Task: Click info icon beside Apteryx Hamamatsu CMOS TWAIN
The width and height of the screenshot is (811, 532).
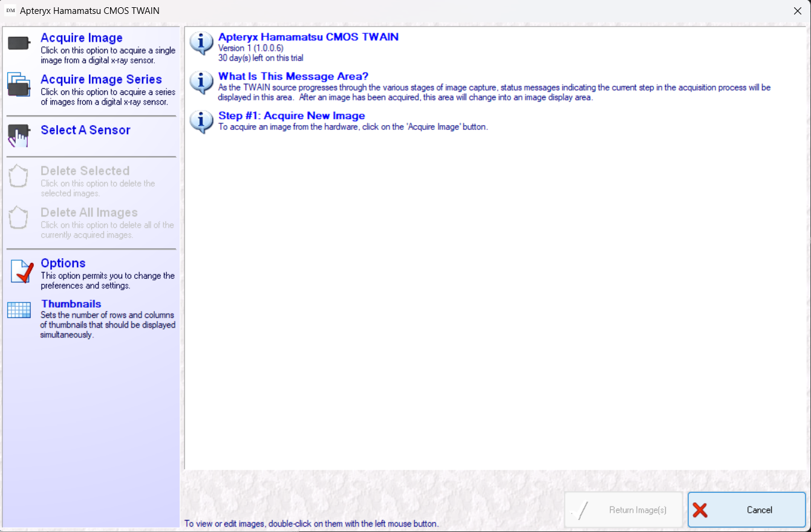Action: [x=201, y=43]
